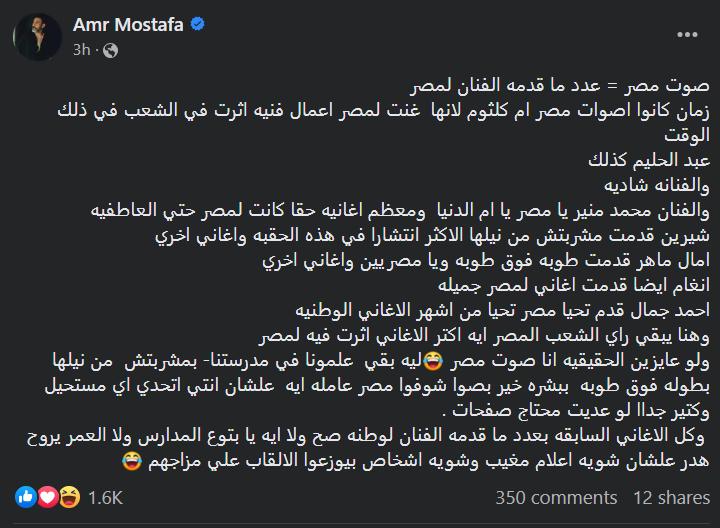Open Amr Mostafa's profile picture
This screenshot has height=528, width=720.
tap(37, 36)
